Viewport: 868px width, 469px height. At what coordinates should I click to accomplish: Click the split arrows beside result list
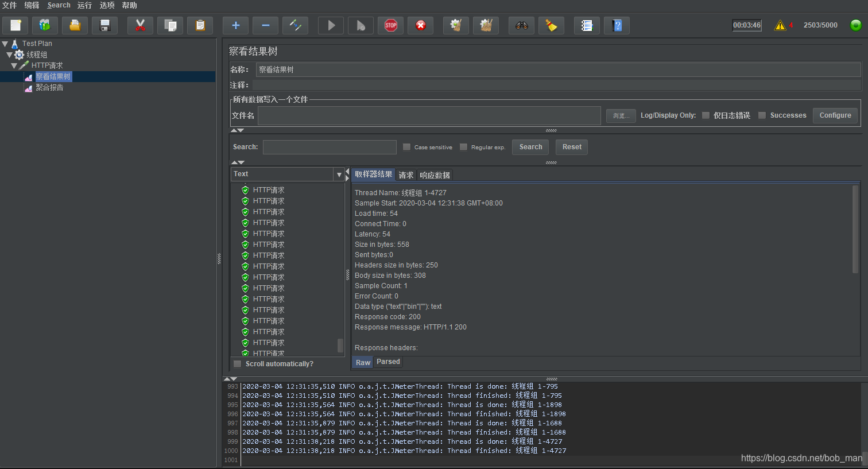click(x=347, y=174)
